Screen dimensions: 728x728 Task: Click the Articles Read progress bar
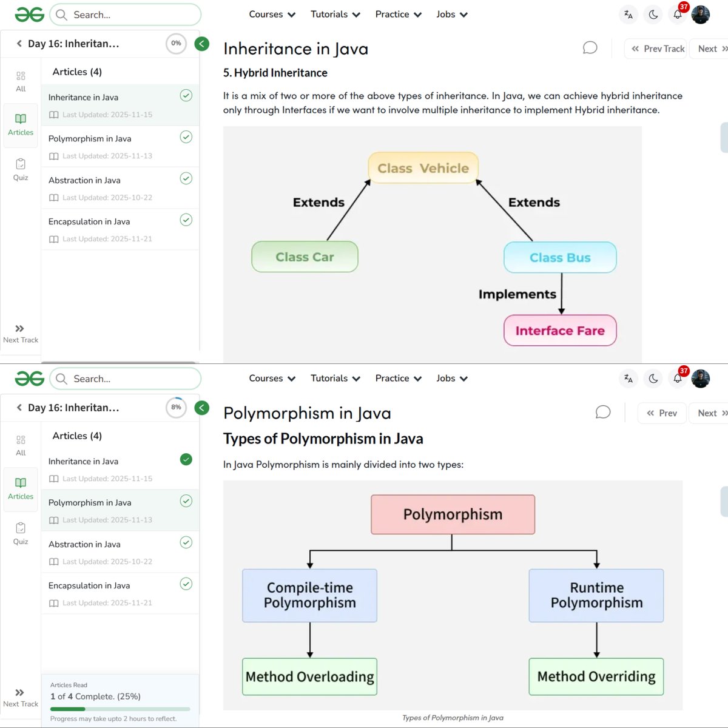pyautogui.click(x=120, y=708)
